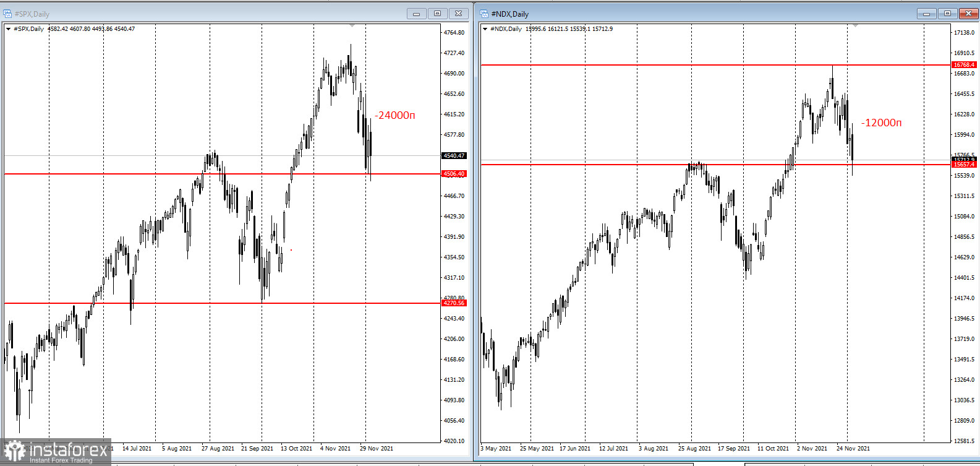980x466 pixels.
Task: Click the NDX OHLC values ending 15712.9
Action: point(569,29)
